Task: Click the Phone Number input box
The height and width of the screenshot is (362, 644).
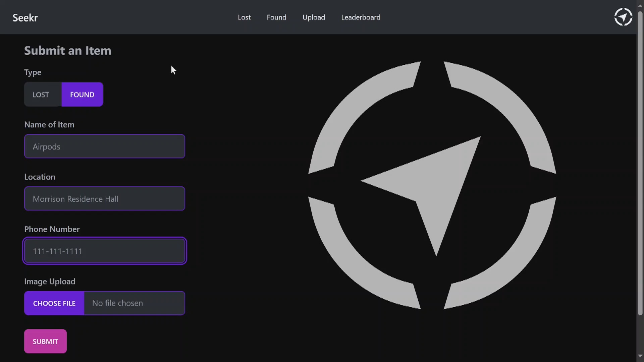Action: 105,251
